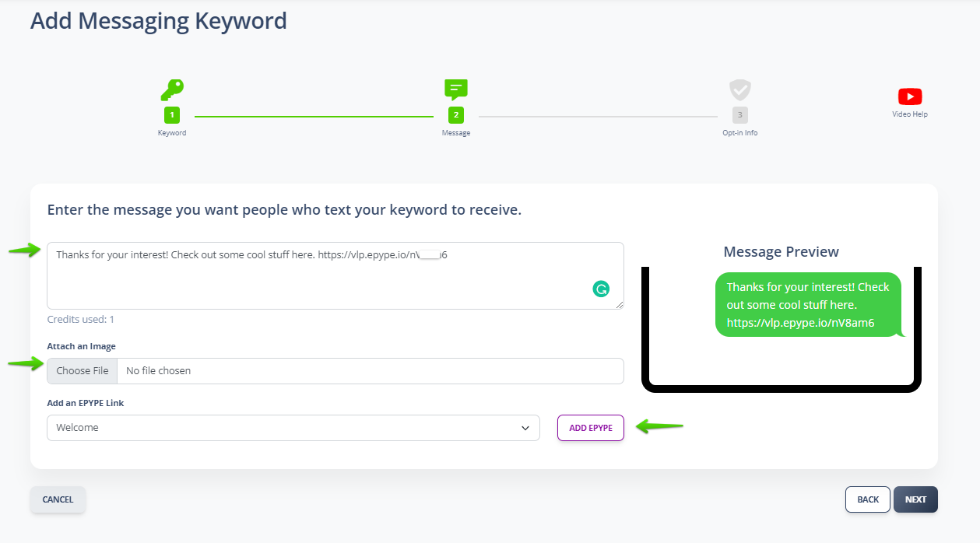Click the Add an EPYPE Link label

tap(86, 403)
